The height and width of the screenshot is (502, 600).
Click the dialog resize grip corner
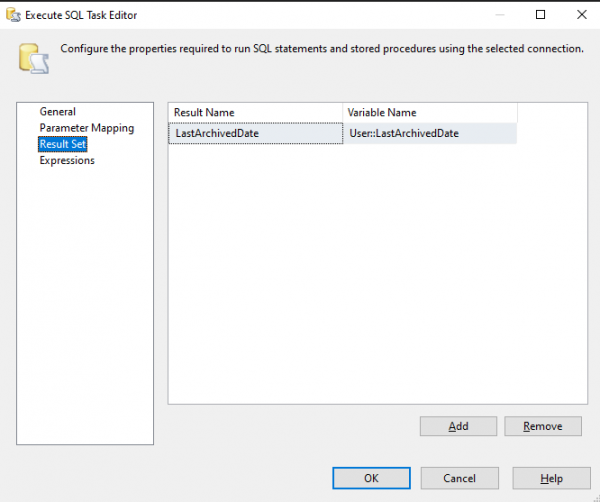coord(596,499)
